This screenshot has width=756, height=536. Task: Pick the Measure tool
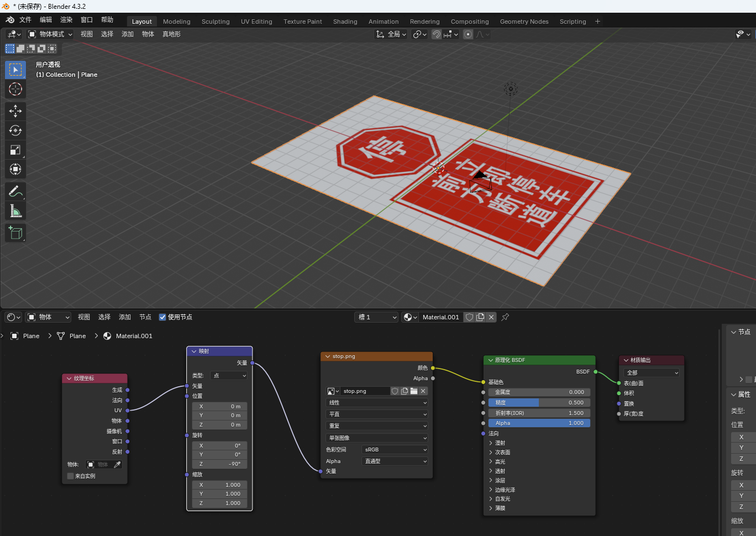coord(15,211)
